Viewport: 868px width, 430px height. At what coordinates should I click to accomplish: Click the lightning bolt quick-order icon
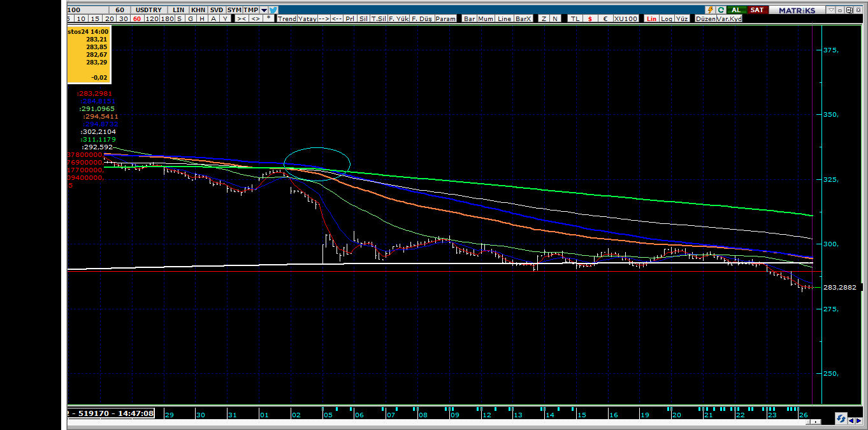(x=710, y=10)
